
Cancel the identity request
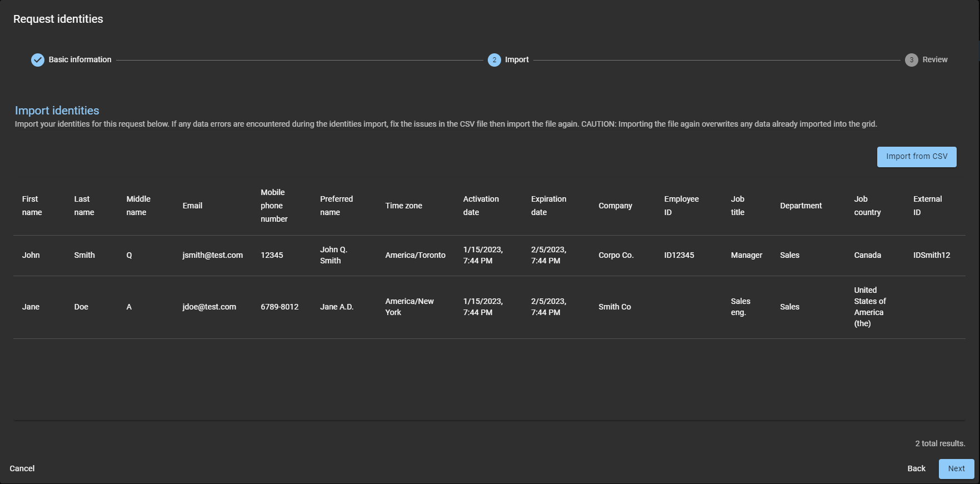point(22,468)
